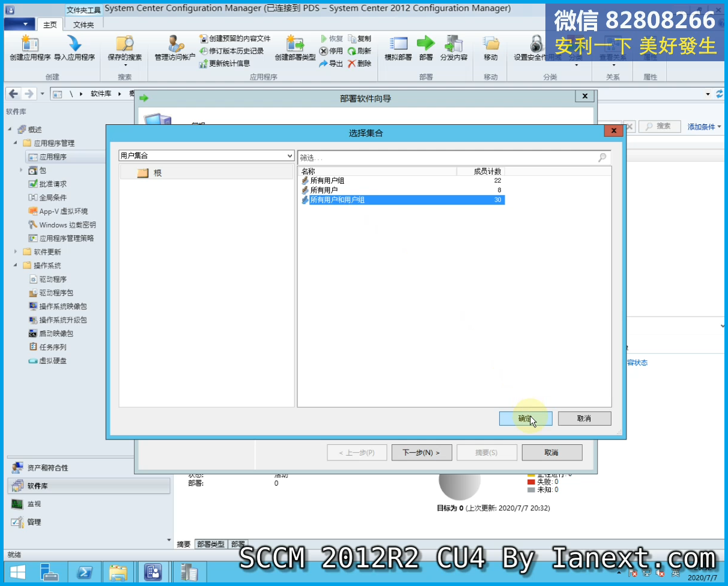Select the 所有用户组 collection row
The image size is (728, 586).
pos(402,181)
